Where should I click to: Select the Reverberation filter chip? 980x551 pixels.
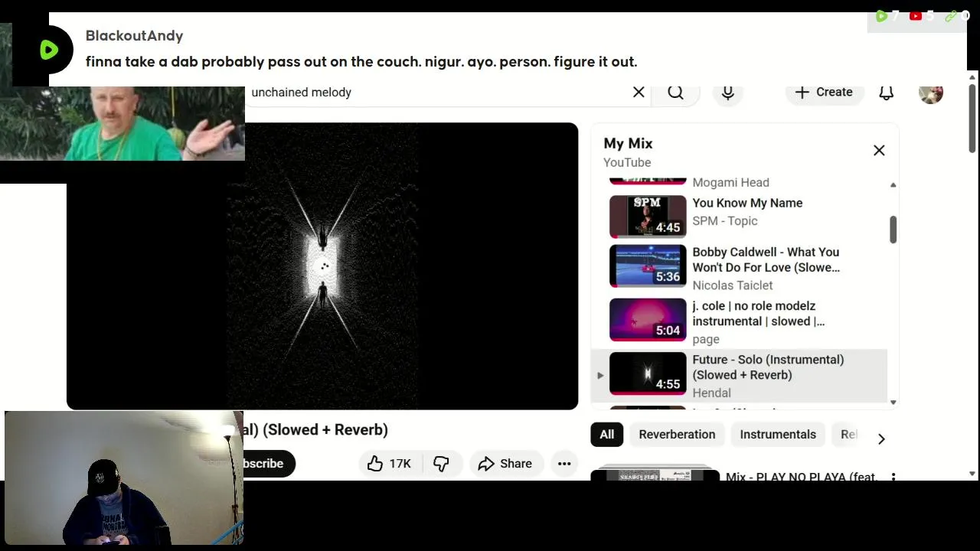coord(677,434)
